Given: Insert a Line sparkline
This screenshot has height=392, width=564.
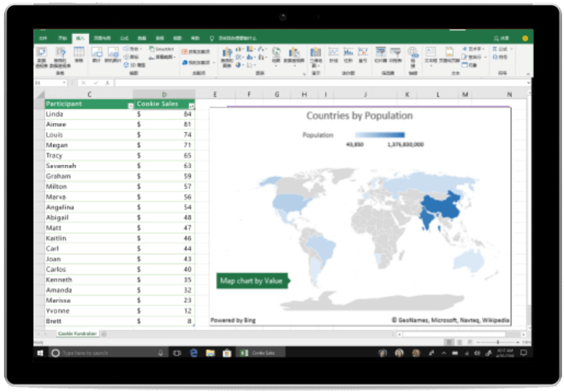Looking at the screenshot, I should 333,54.
